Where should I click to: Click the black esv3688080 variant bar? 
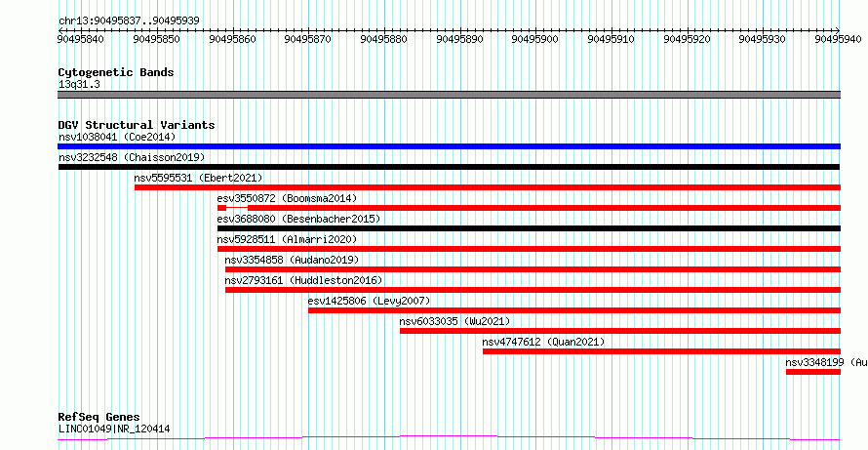click(x=530, y=228)
